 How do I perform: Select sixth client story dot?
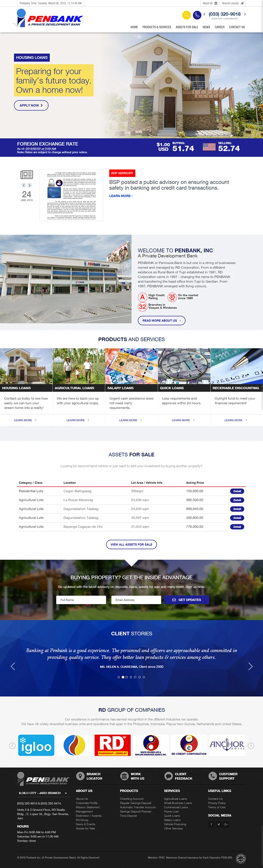(139, 677)
